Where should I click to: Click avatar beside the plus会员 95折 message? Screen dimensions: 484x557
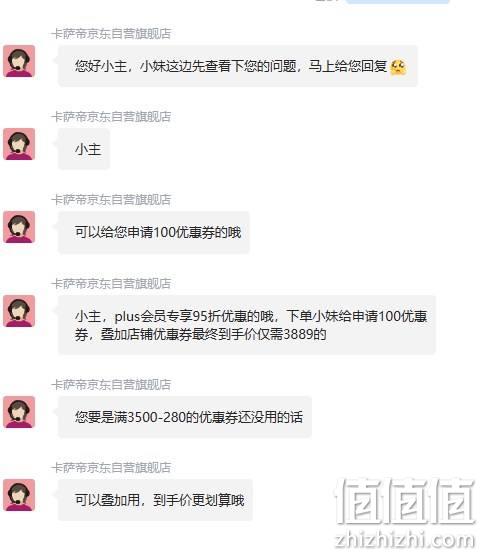tap(19, 311)
